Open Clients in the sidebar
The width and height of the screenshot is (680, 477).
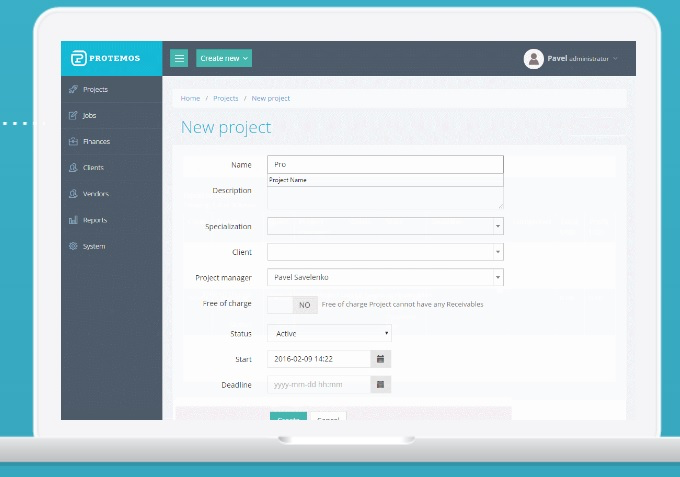111,167
